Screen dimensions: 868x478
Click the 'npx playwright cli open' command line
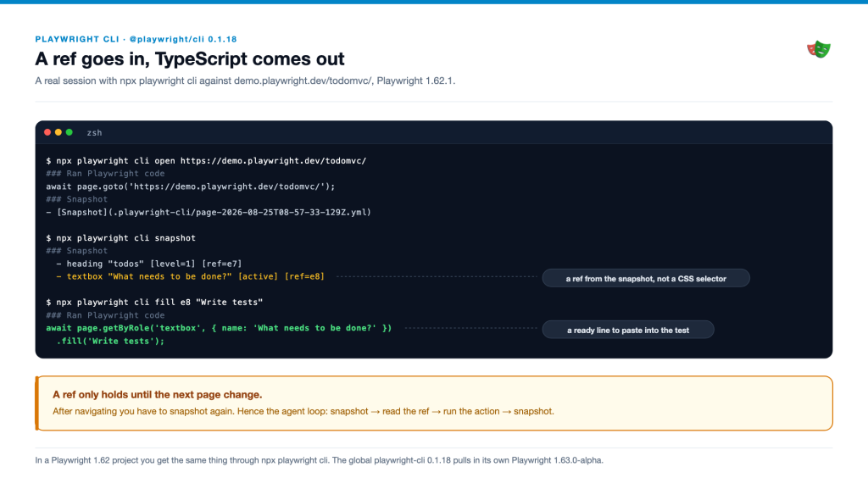(206, 161)
